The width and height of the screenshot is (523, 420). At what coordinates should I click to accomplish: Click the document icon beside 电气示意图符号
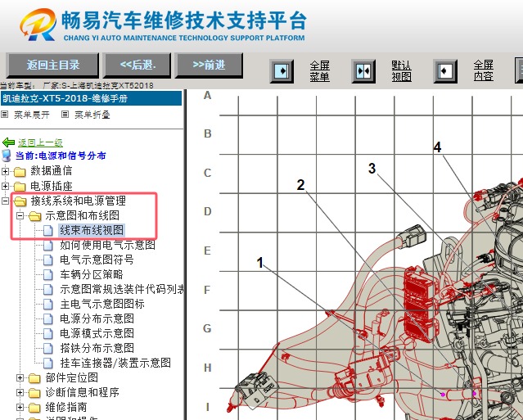click(x=48, y=260)
